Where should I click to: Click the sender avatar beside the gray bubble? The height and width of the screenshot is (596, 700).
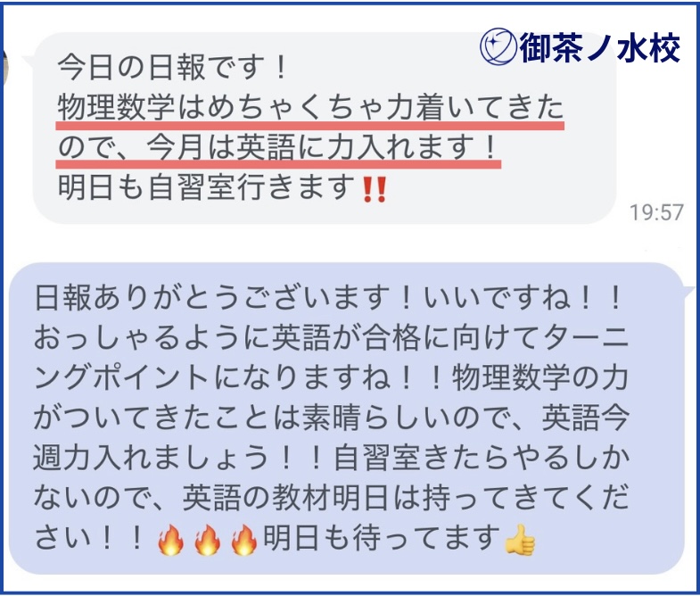tap(4, 65)
